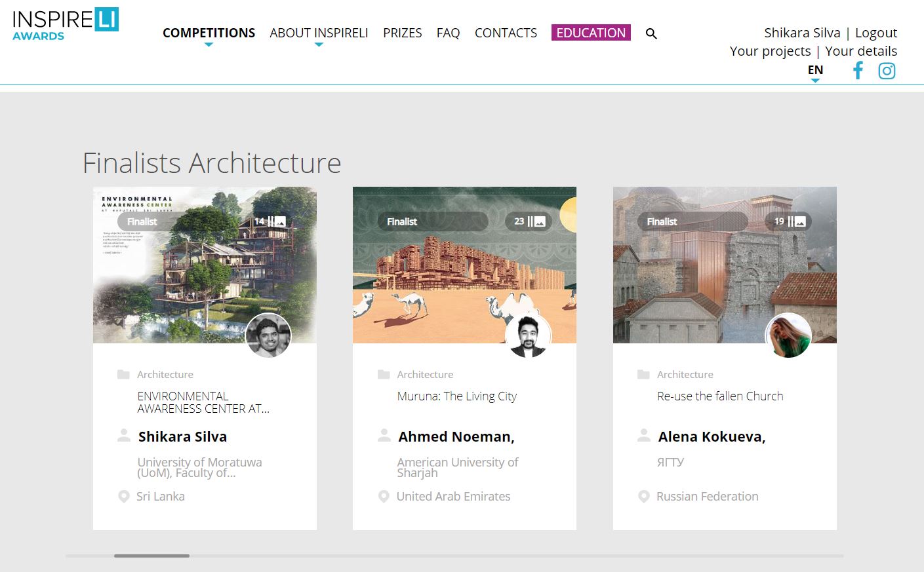Image resolution: width=924 pixels, height=572 pixels.
Task: Go to the Prizes menu item
Action: tap(402, 33)
